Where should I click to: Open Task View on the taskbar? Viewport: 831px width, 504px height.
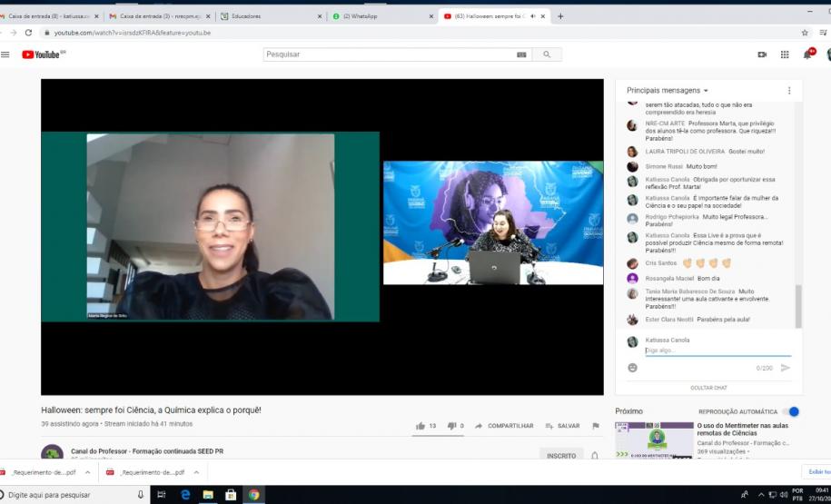tap(162, 494)
